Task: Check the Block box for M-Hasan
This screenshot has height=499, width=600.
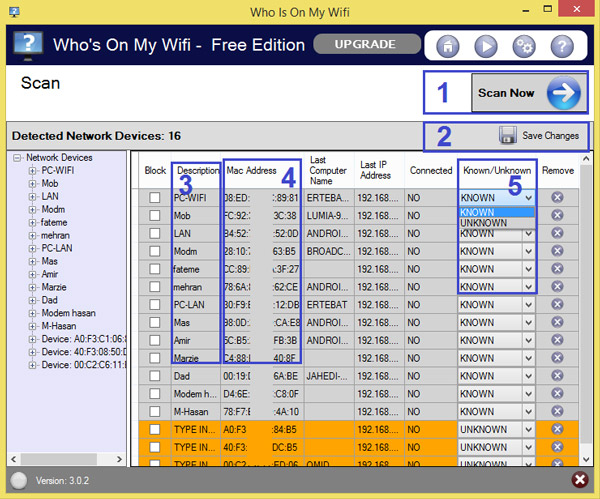Action: click(155, 411)
